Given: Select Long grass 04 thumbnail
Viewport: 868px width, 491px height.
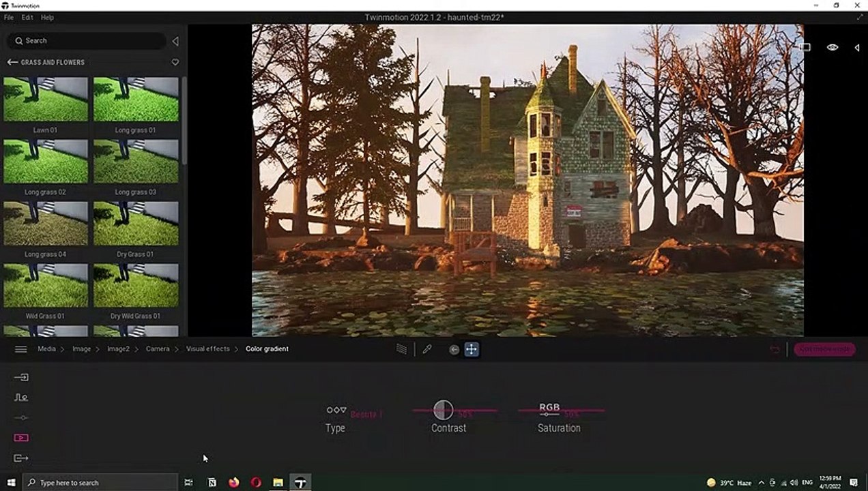Looking at the screenshot, I should pos(46,224).
